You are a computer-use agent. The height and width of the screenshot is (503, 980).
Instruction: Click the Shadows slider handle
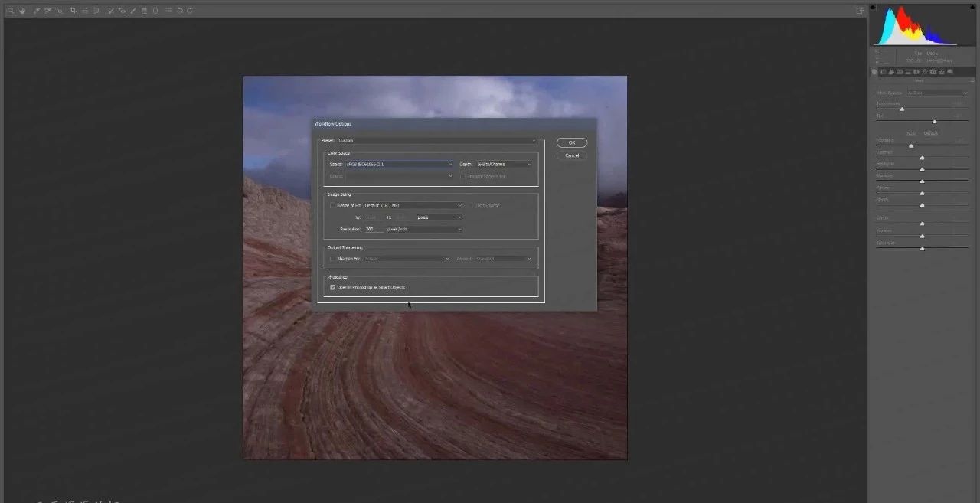point(922,181)
